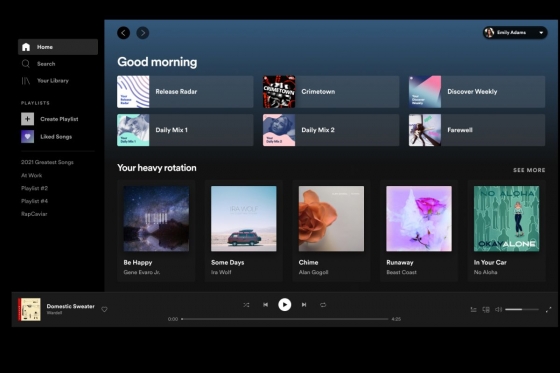Mute audio with the speaker icon
This screenshot has height=373, width=560.
(x=499, y=309)
